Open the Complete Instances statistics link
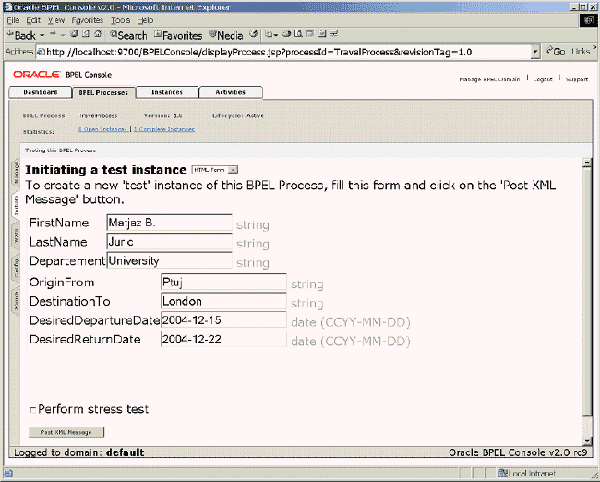This screenshot has height=482, width=600. pos(164,129)
